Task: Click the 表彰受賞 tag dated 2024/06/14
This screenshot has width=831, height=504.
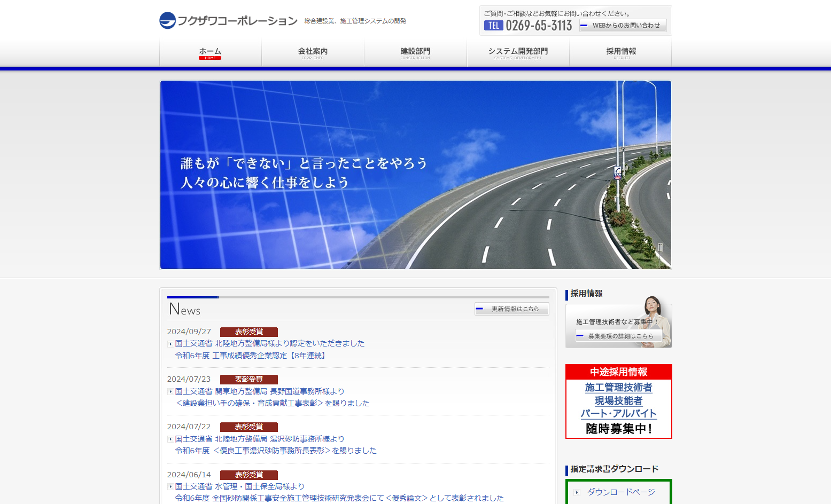Action: [249, 475]
